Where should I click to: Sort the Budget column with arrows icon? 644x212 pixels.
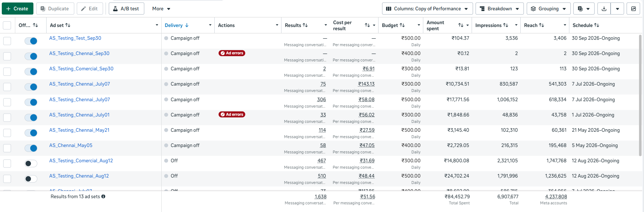(x=402, y=25)
